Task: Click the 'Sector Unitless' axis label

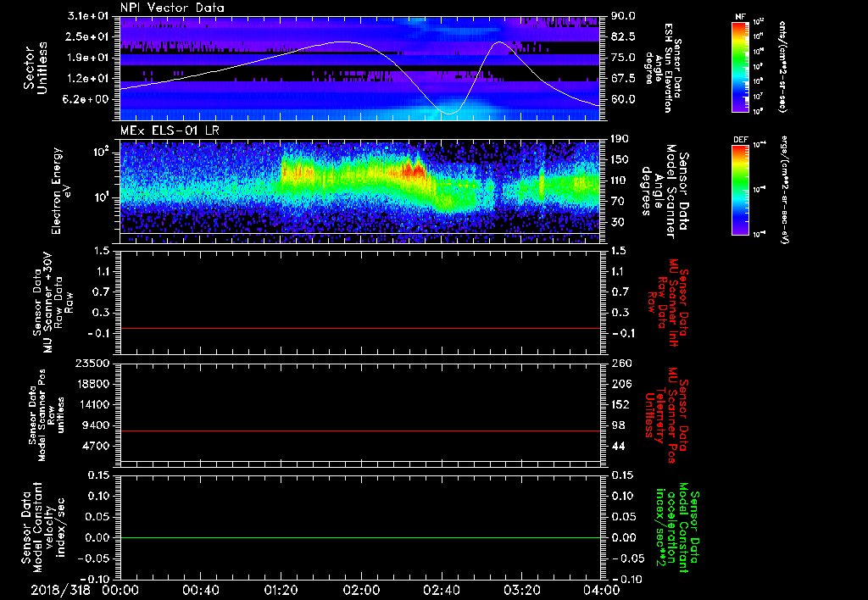Action: [x=34, y=68]
